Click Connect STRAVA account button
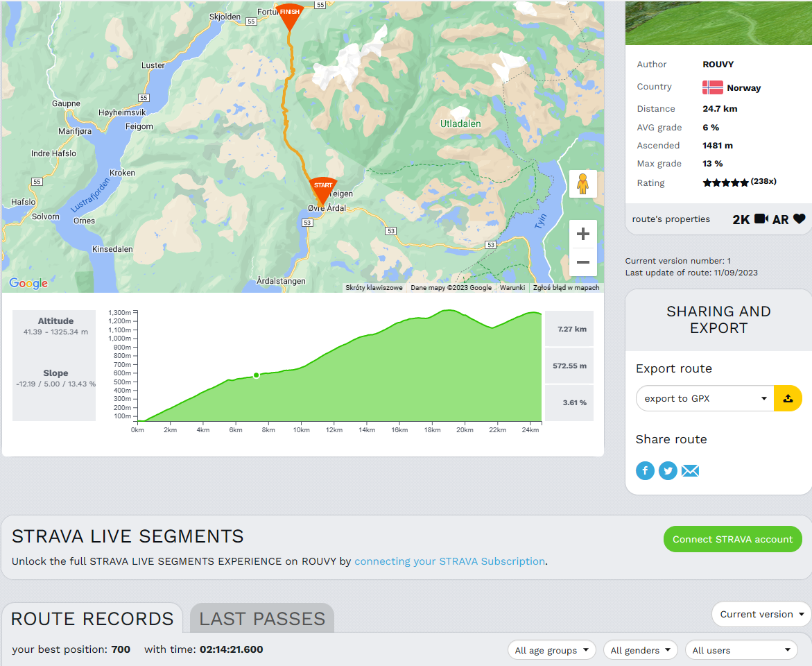This screenshot has height=666, width=812. [732, 539]
